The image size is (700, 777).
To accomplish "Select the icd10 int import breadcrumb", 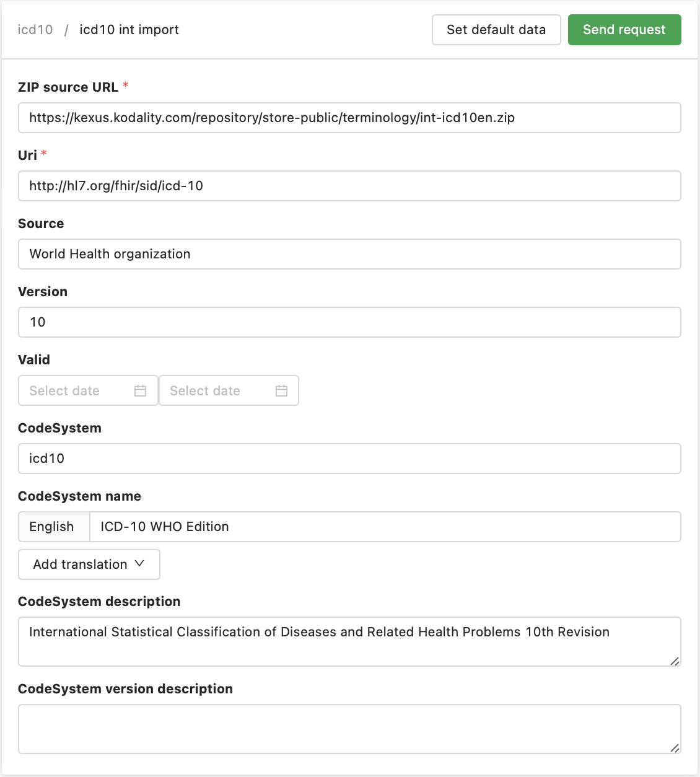I will click(x=129, y=30).
